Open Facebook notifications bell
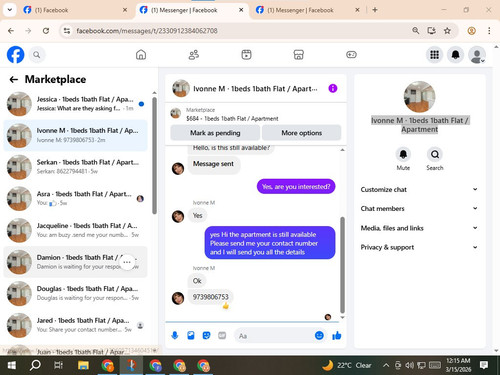500x375 pixels. (x=455, y=55)
